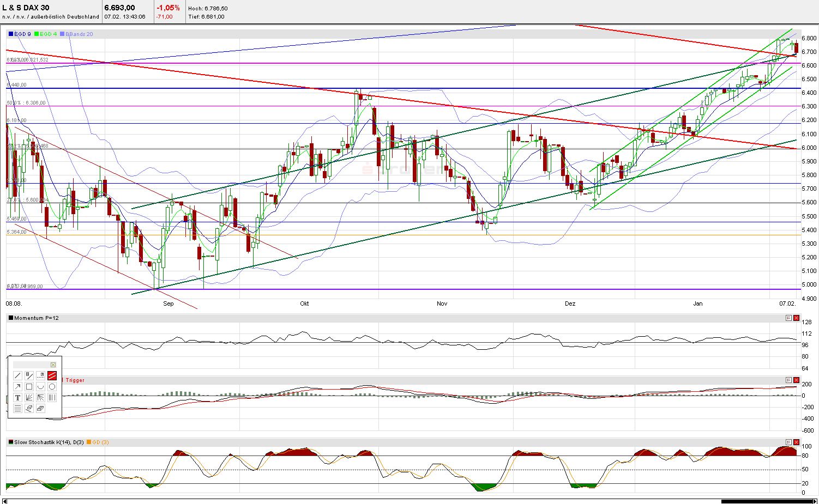The image size is (819, 504).
Task: Click the EGD 9 blue color square
Action: pyautogui.click(x=11, y=34)
